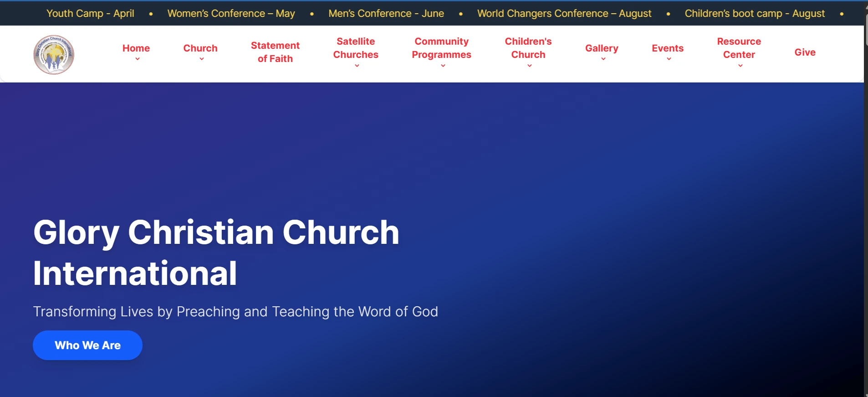Screen dimensions: 868x397
Task: Go to Statement of Faith page
Action: [275, 52]
